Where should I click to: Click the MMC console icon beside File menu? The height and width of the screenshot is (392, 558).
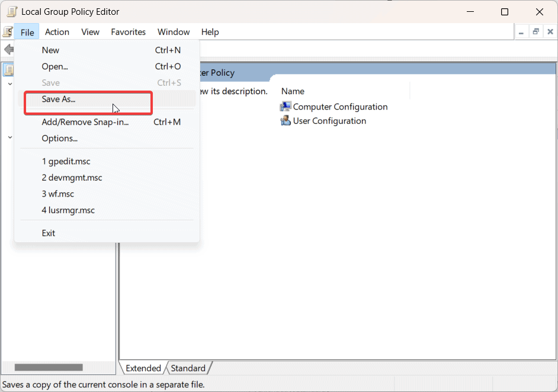tap(7, 32)
